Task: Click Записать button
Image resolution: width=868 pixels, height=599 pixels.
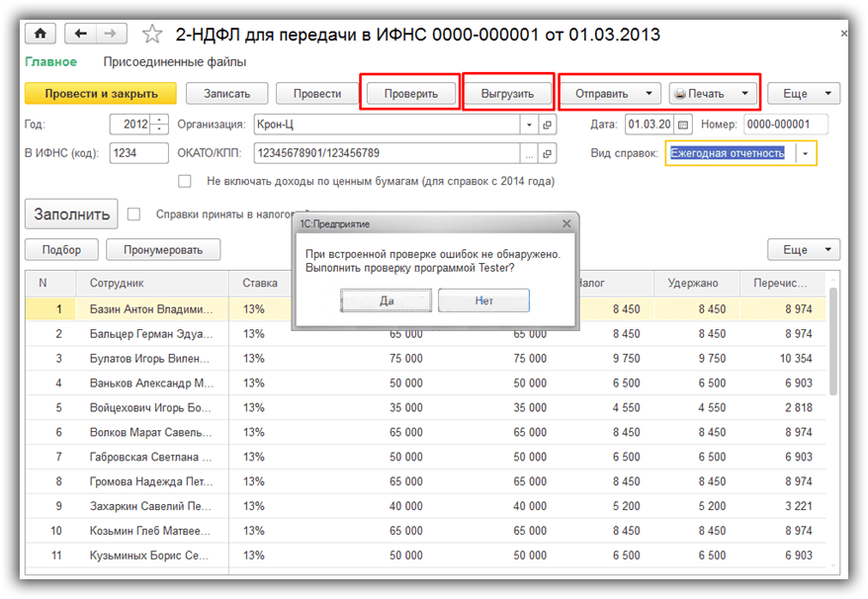Action: click(226, 94)
